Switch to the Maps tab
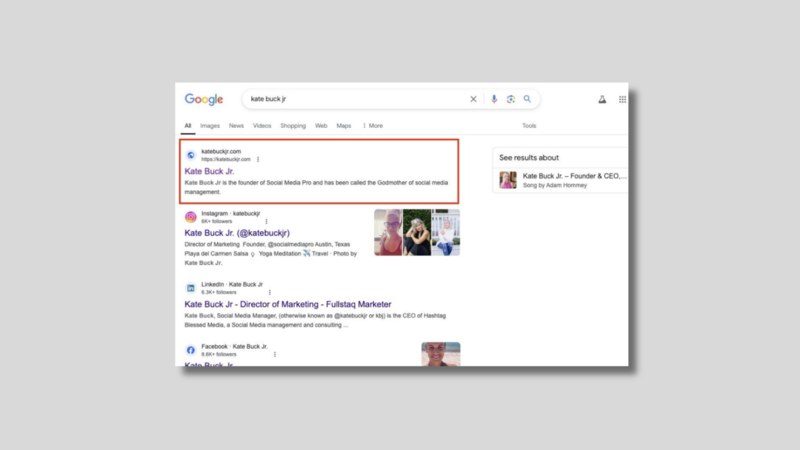 (x=344, y=126)
